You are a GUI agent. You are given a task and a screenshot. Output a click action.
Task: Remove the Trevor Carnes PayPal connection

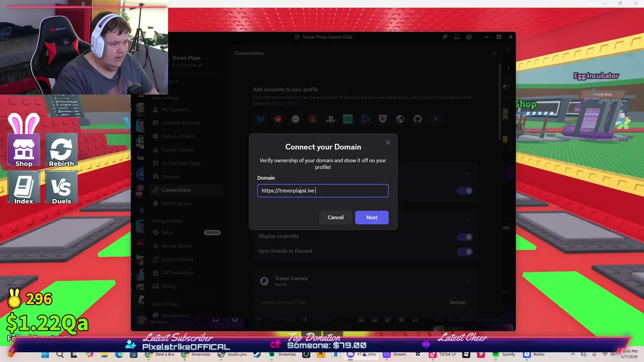point(467,281)
